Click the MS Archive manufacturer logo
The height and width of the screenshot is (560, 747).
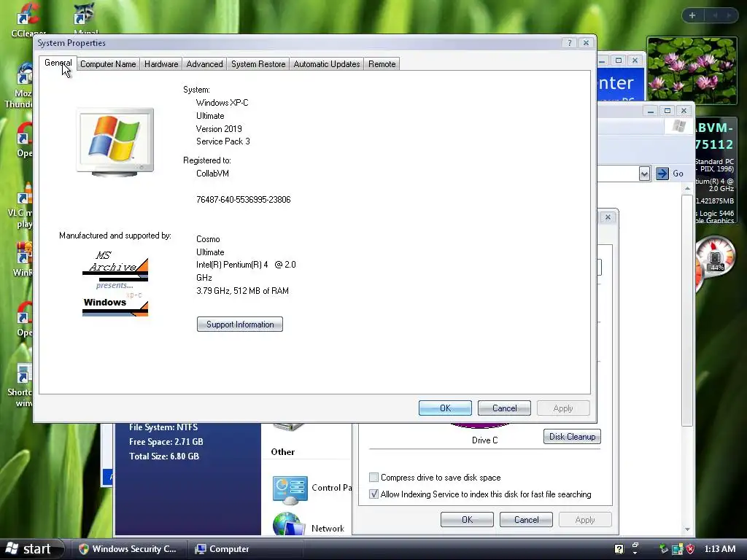115,284
